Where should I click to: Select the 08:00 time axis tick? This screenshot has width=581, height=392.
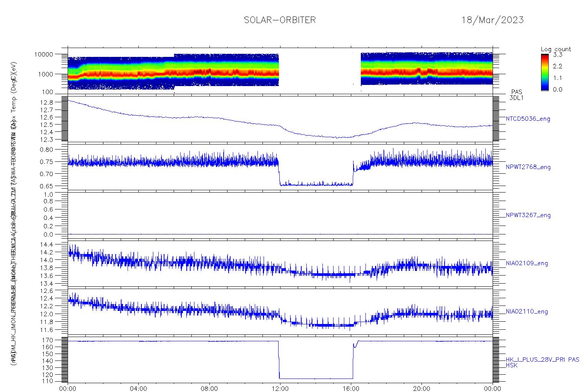pyautogui.click(x=209, y=389)
